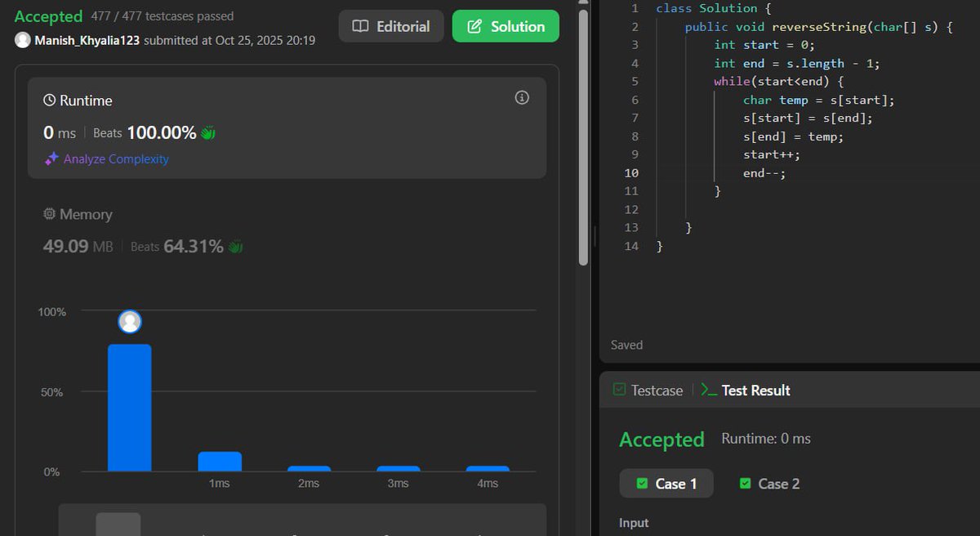Click the Runtime clock icon
Screen dimensions: 980x536
(x=50, y=100)
